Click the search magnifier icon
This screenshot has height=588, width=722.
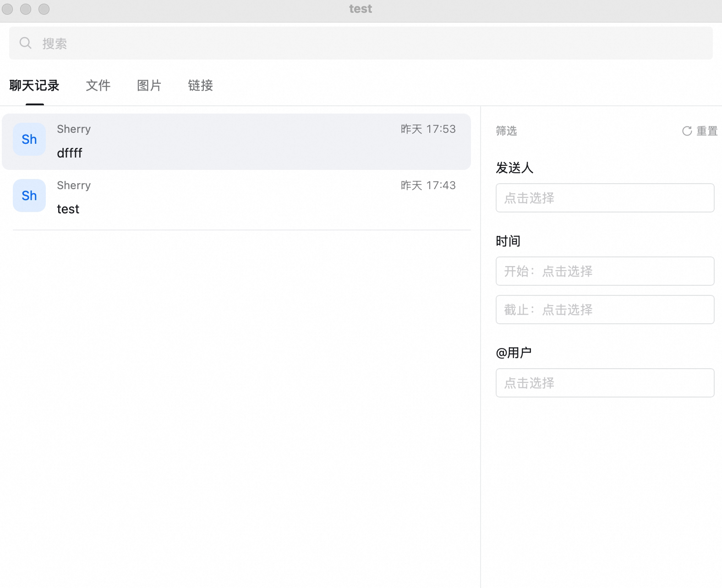(25, 43)
